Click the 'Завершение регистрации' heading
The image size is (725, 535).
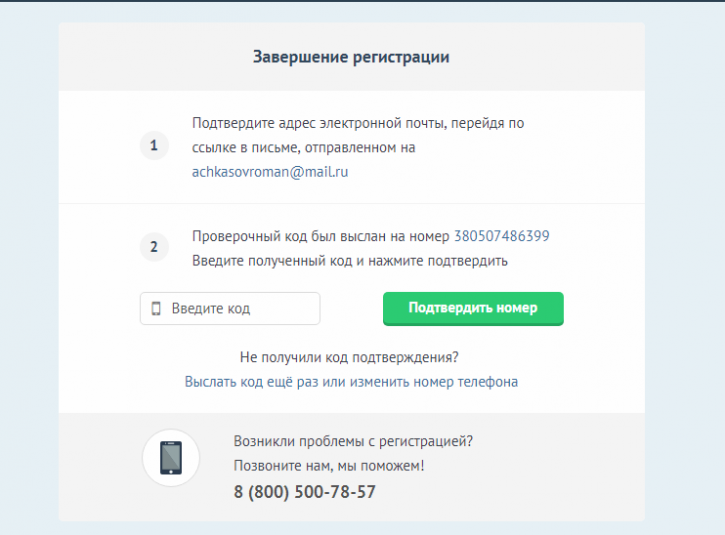351,57
